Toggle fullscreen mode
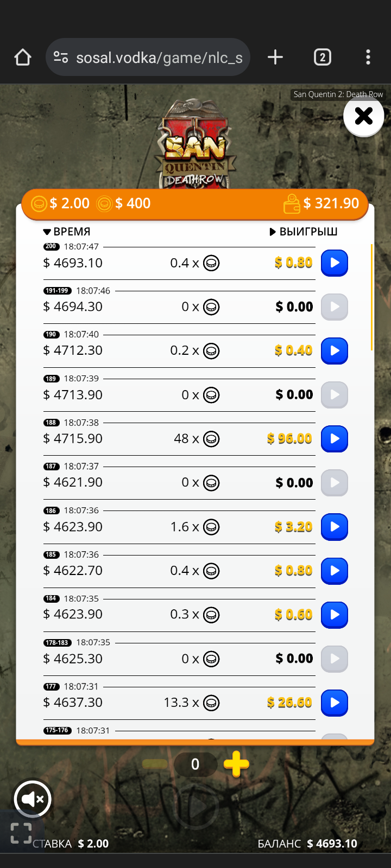 coord(21,833)
